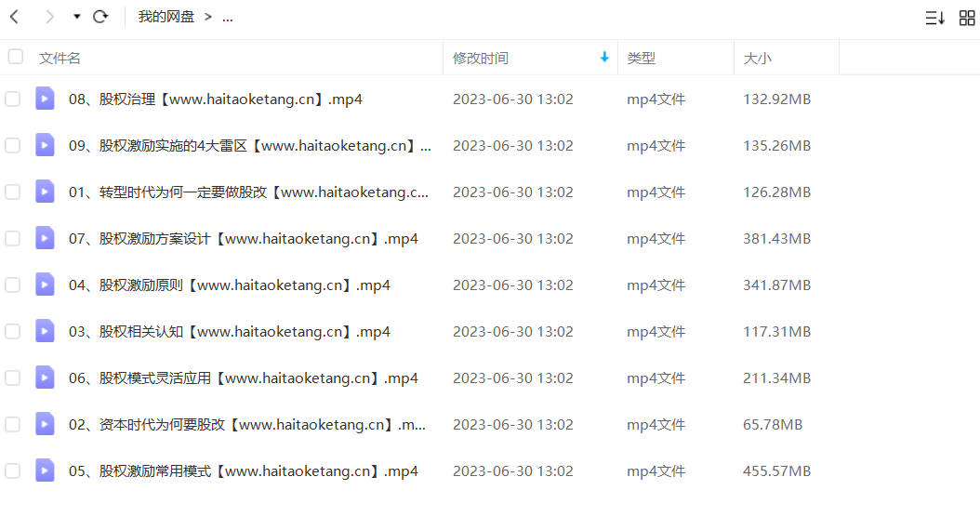The height and width of the screenshot is (530, 980).
Task: Select file name 04、股权激励原则
Action: coord(230,285)
